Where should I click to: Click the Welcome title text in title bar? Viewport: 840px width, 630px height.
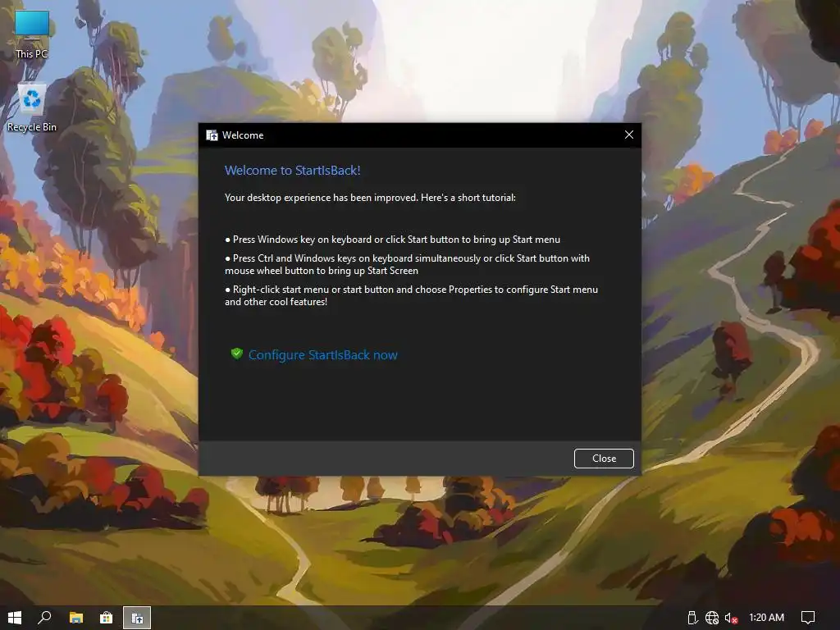pos(243,135)
